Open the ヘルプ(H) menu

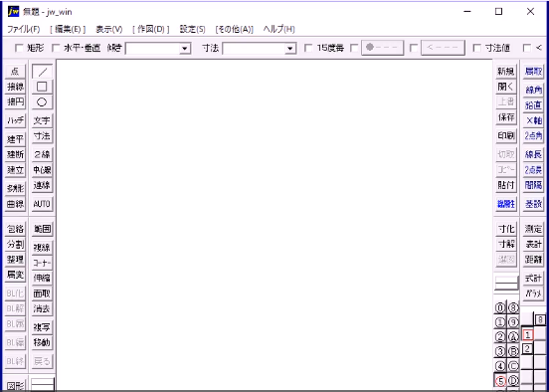click(x=279, y=30)
